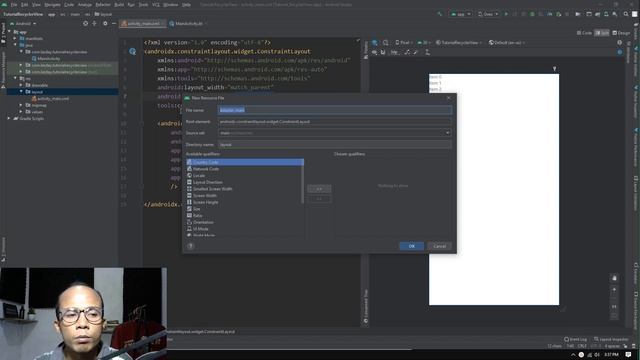The height and width of the screenshot is (360, 640).
Task: Collapse the res folder
Action: [x=16, y=78]
